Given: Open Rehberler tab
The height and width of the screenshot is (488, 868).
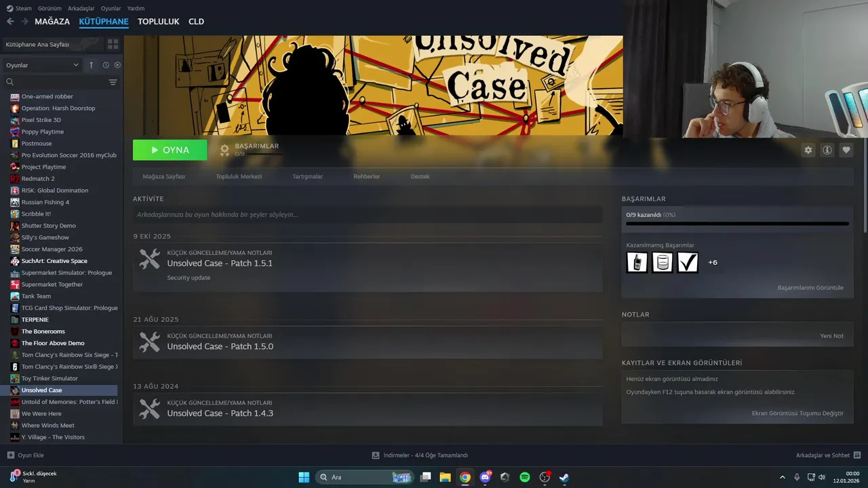Looking at the screenshot, I should (x=367, y=176).
